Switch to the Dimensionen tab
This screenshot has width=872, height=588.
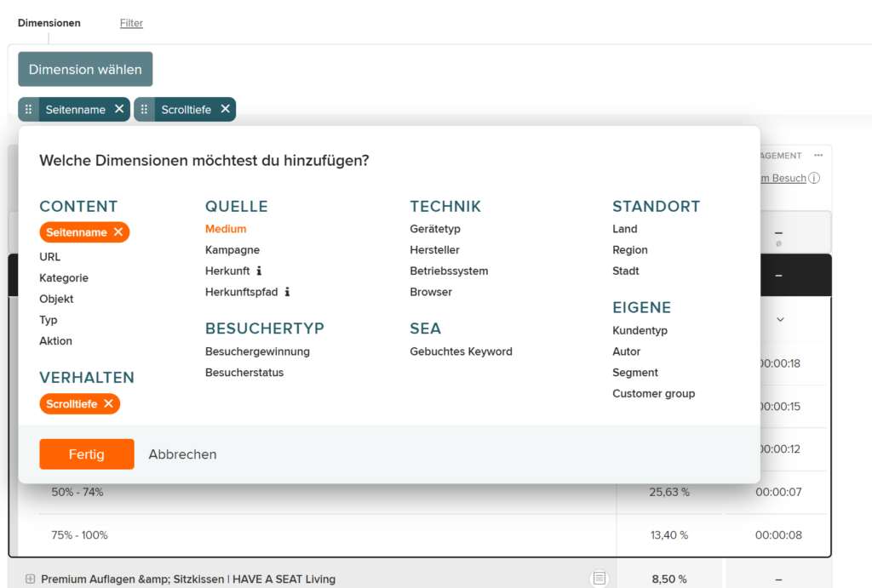coord(49,23)
